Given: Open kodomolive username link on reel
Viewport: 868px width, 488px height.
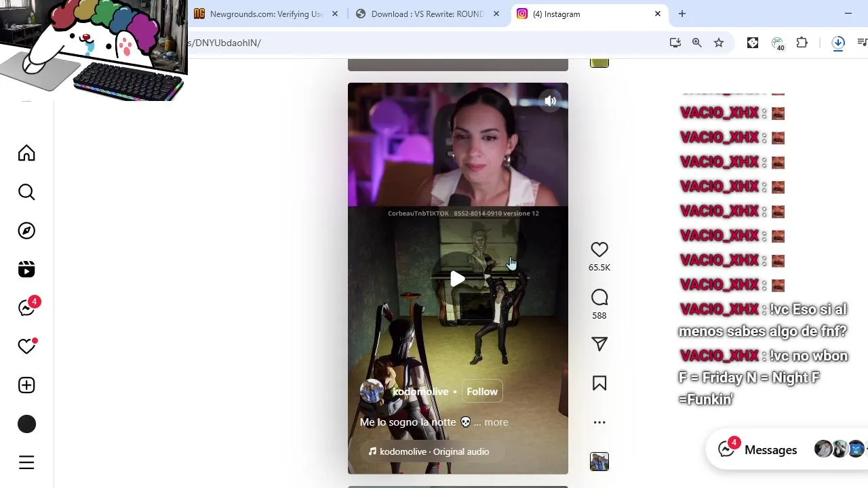Looking at the screenshot, I should click(420, 392).
